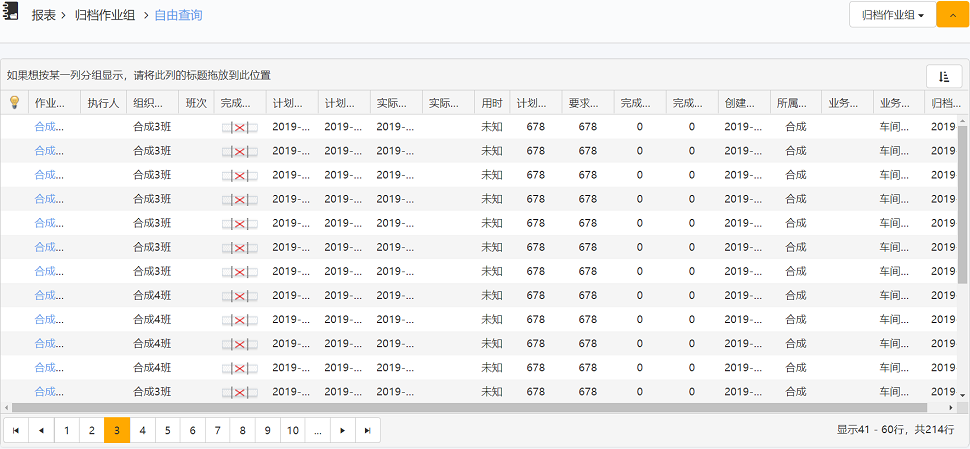This screenshot has width=970, height=449.
Task: Collapse the panel with the orange chevron button
Action: (x=952, y=15)
